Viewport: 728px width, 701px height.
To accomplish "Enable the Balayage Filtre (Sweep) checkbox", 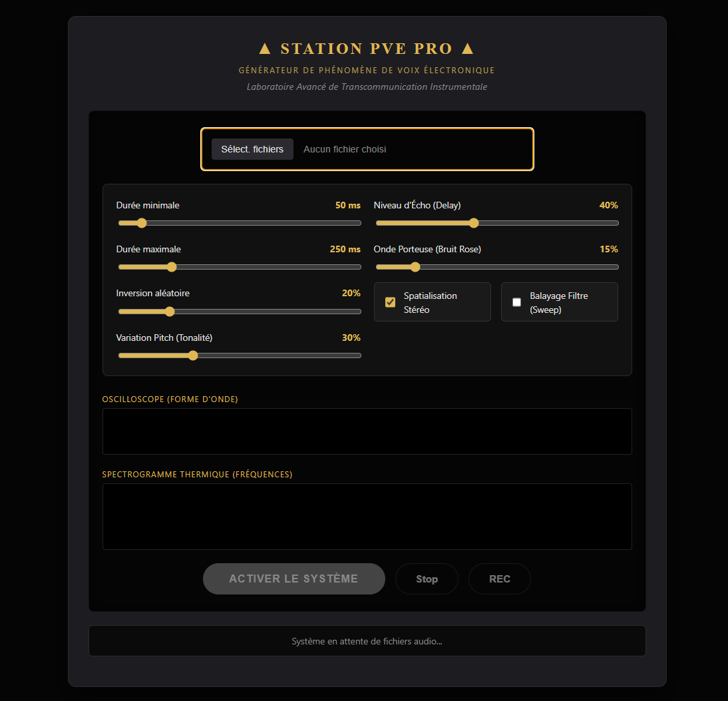I will pos(517,302).
